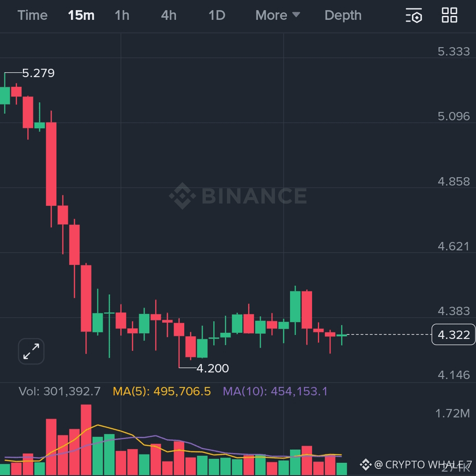Click the current price label 4.322
This screenshot has height=476, width=476.
pyautogui.click(x=454, y=335)
